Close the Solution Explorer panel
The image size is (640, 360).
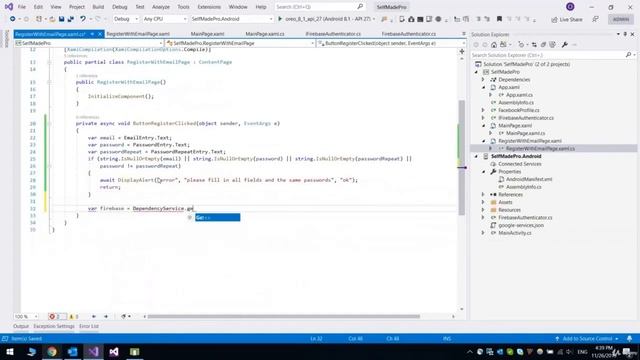pyautogui.click(x=633, y=34)
